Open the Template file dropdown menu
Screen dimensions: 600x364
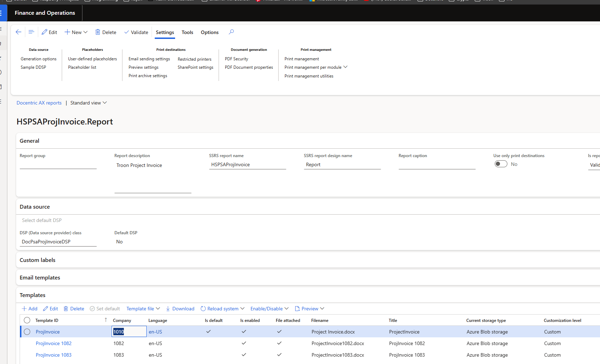(x=143, y=309)
